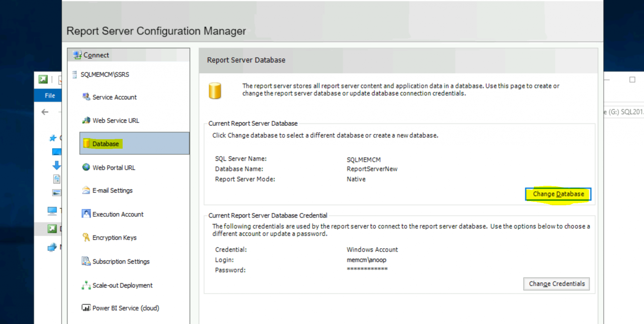Select the Database page in the sidebar
Viewport: 644px width, 324px height.
[x=106, y=144]
